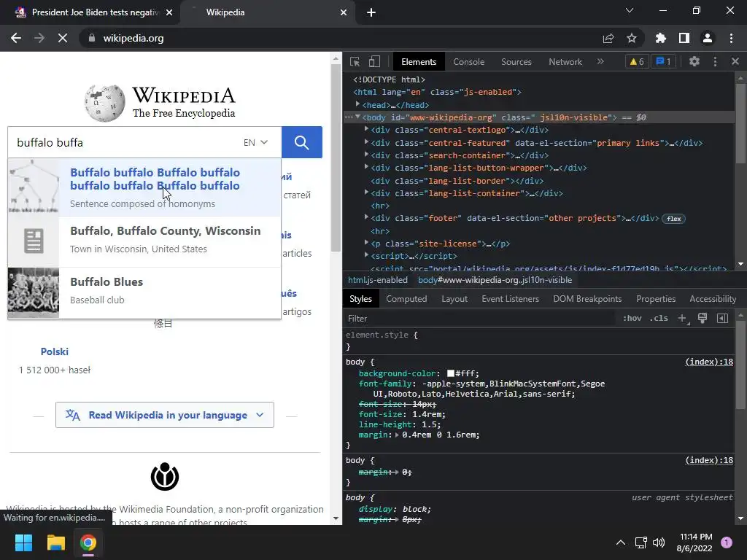Open the Chrome extensions puzzle icon
The image size is (747, 560).
click(660, 38)
